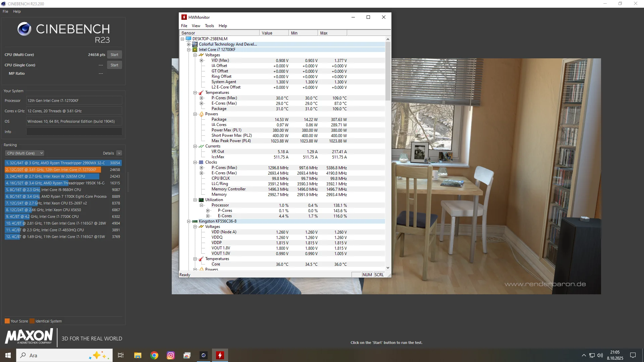Open the HWMonitor View menu
The image size is (644, 362).
(x=196, y=26)
